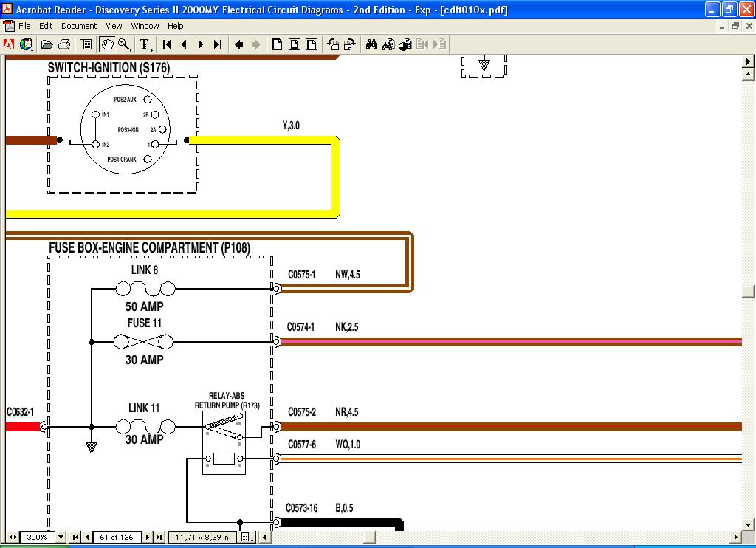Click the horizontal scrollbar thumb
This screenshot has height=548, width=756.
click(367, 537)
